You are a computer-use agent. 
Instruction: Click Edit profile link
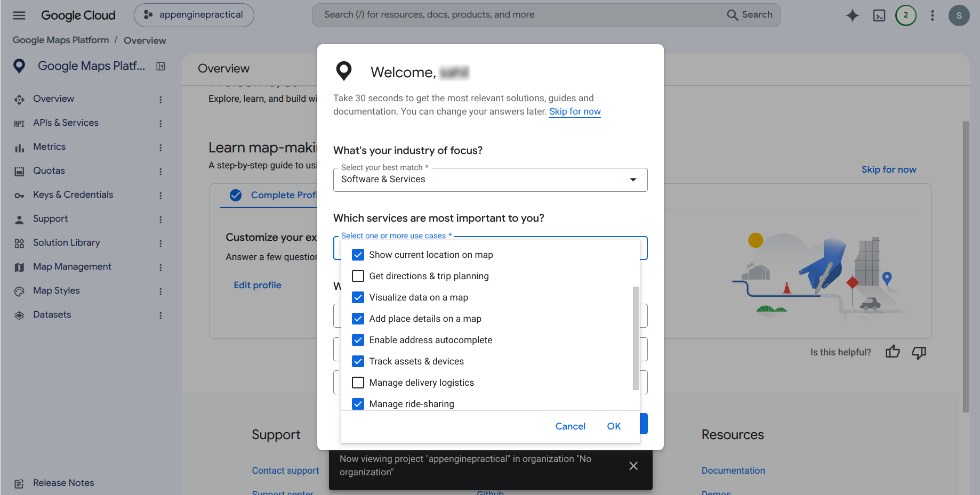pyautogui.click(x=258, y=285)
